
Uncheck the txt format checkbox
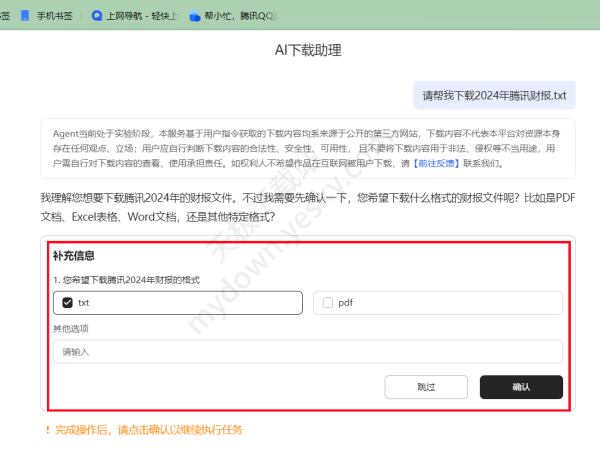tap(67, 302)
